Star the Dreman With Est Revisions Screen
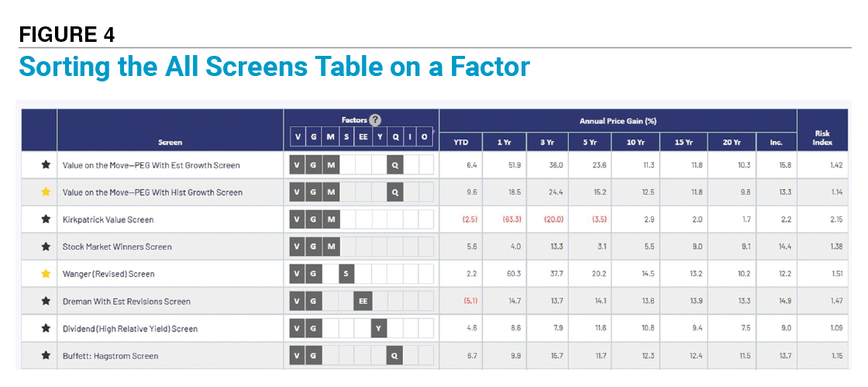 point(46,301)
